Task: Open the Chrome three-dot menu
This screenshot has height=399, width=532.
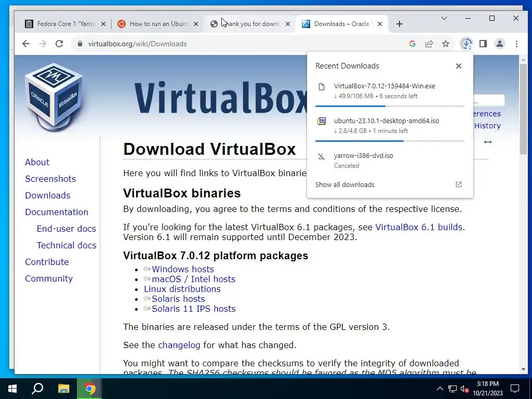Action: click(516, 44)
